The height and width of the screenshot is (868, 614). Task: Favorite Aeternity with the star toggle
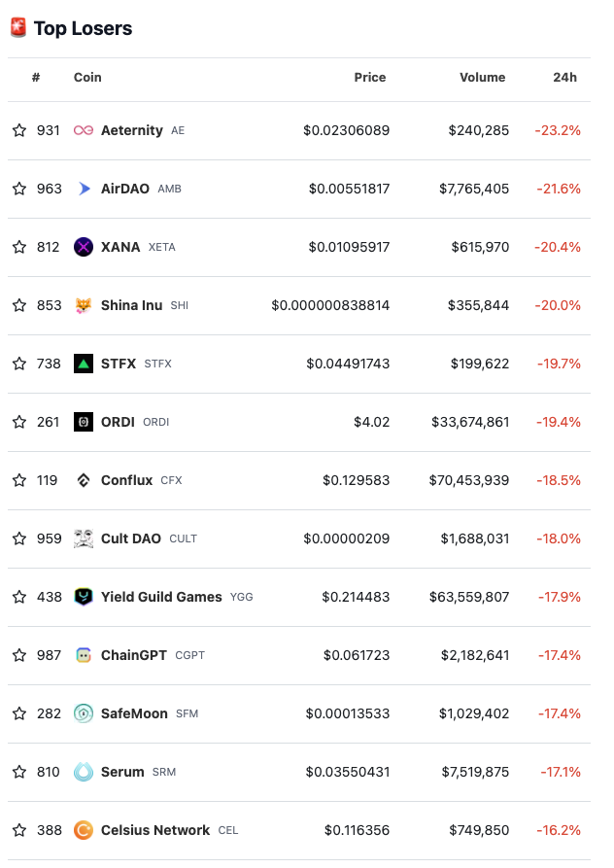(x=19, y=130)
